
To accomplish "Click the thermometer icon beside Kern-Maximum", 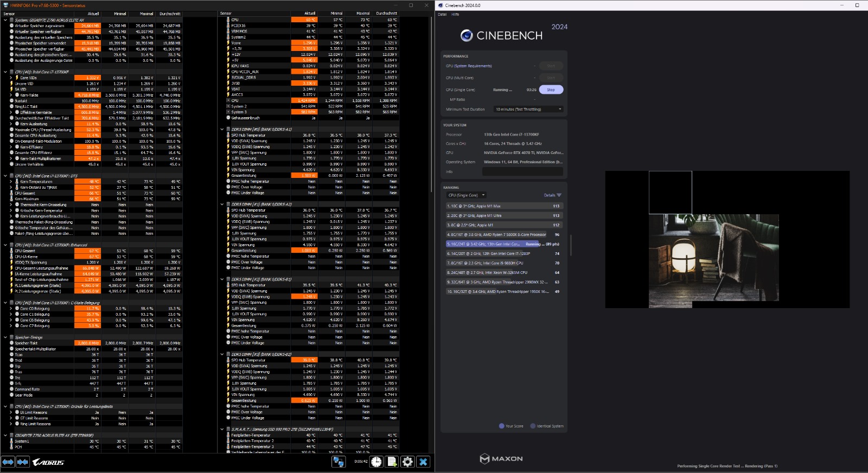I will [x=11, y=199].
